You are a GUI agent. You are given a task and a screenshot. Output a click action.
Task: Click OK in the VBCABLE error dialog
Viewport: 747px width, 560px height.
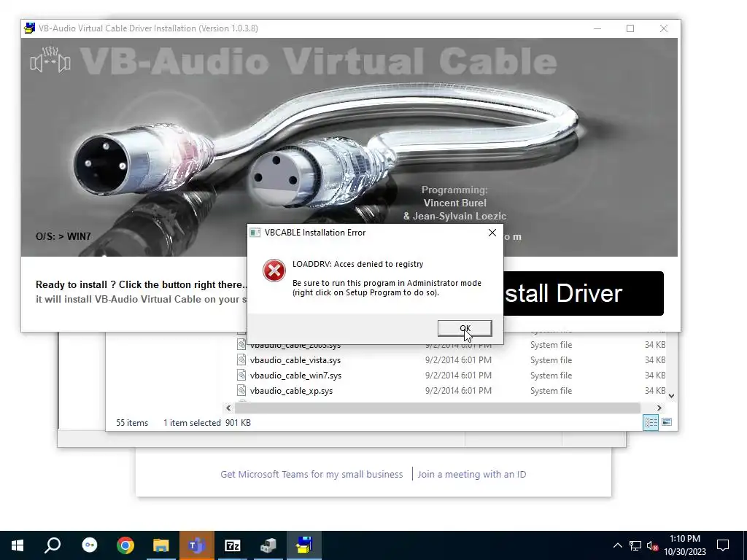tap(465, 328)
